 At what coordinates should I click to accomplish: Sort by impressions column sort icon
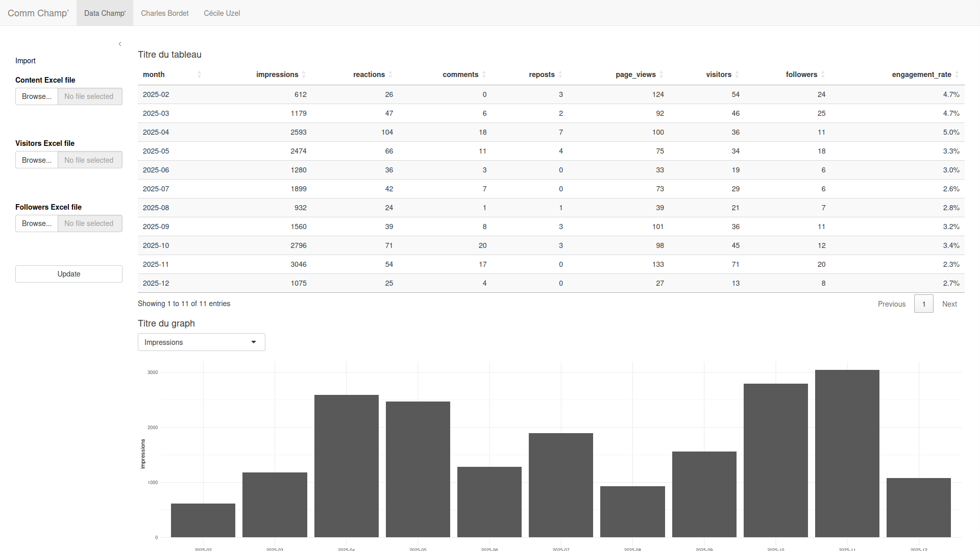coord(304,74)
